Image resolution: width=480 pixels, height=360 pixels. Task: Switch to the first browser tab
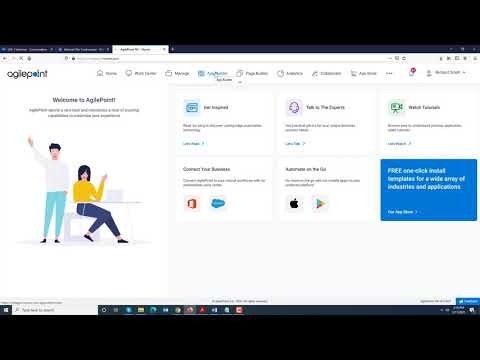click(x=27, y=49)
